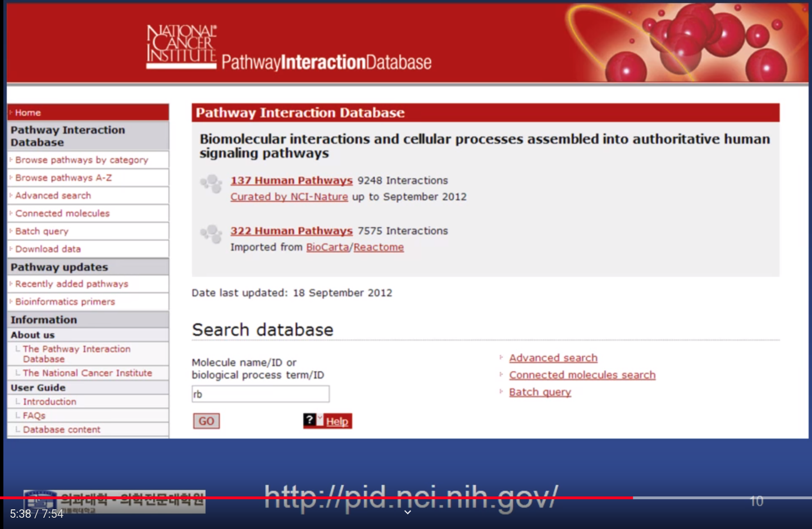Click the molecule icon beside 322 Human Pathways
This screenshot has height=529, width=812.
[x=212, y=234]
